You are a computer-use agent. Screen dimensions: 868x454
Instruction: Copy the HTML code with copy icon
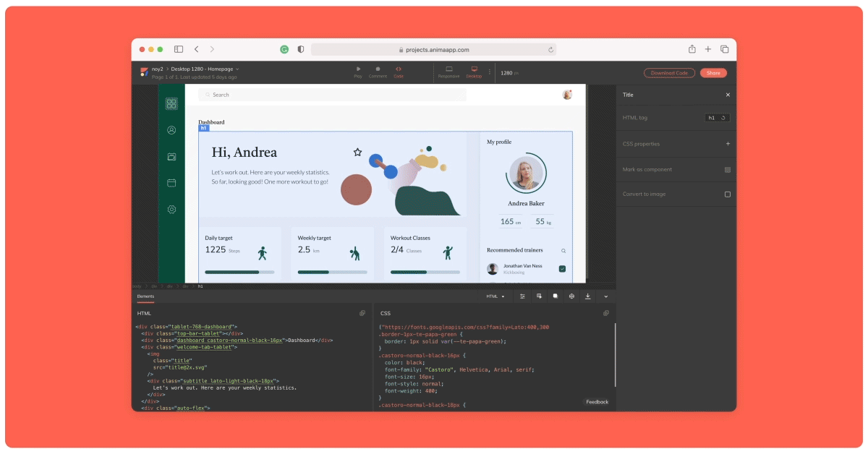click(x=362, y=313)
